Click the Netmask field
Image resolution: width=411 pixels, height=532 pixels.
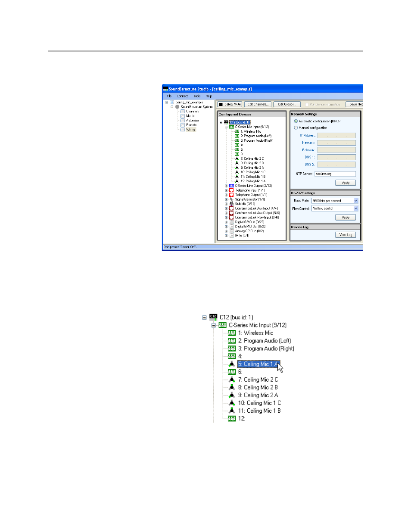(336, 143)
